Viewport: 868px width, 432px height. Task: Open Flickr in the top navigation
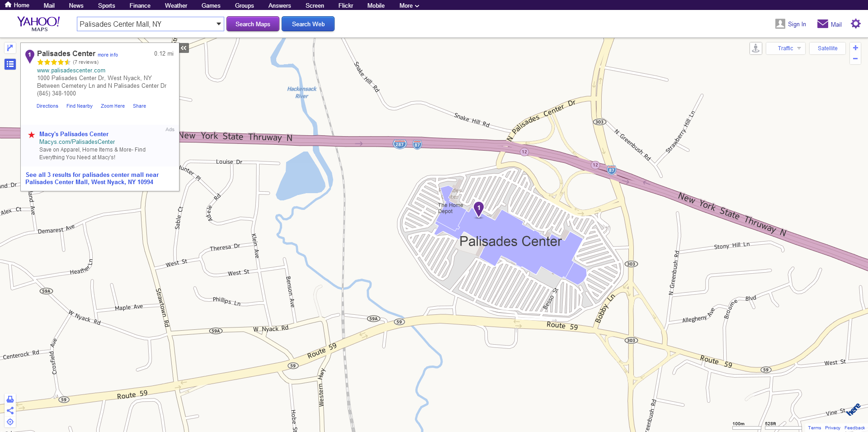(x=346, y=5)
